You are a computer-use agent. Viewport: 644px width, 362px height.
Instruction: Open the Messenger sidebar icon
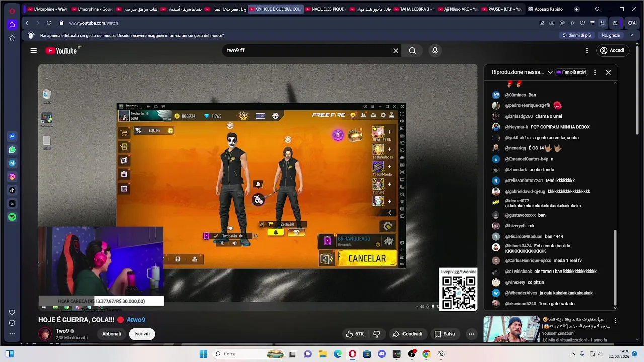point(12,136)
